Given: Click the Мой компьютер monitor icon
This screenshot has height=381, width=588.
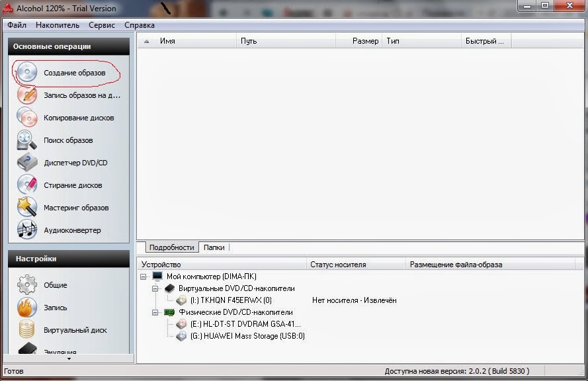Looking at the screenshot, I should click(157, 276).
